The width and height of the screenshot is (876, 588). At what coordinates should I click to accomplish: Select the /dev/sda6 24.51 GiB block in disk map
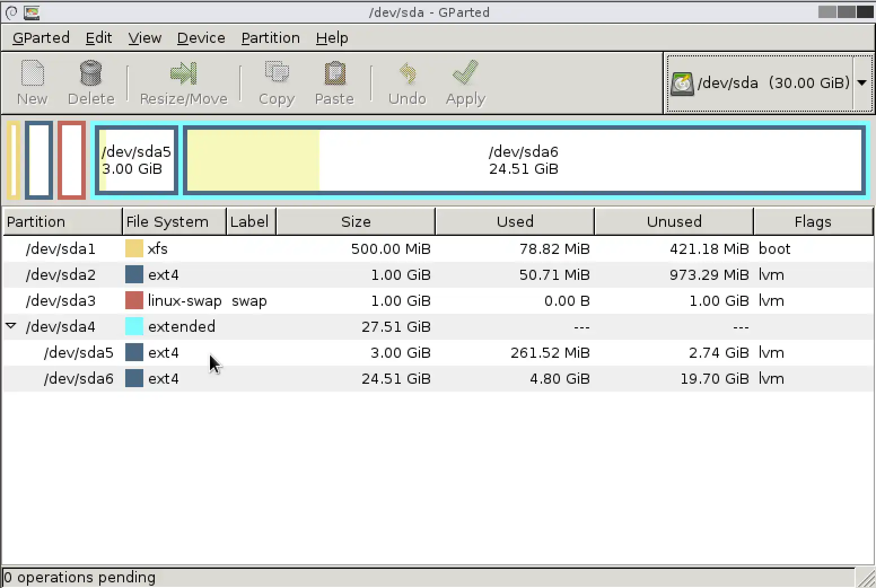[x=524, y=160]
